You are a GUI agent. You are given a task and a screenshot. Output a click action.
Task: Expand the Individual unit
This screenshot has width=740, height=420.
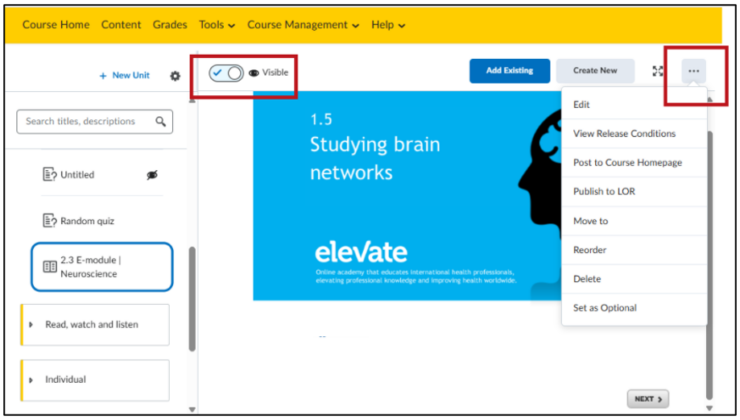(x=31, y=380)
